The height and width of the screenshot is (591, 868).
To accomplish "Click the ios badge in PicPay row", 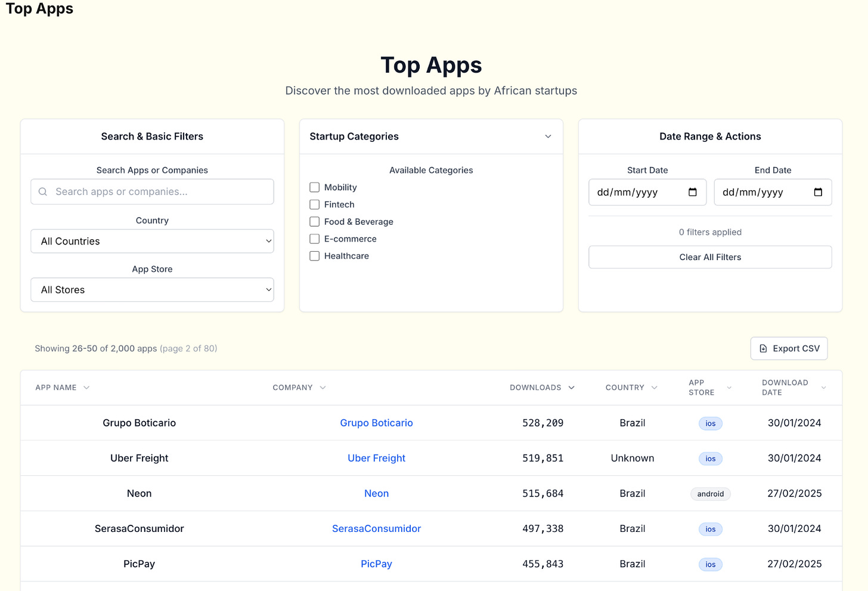I will click(x=711, y=564).
